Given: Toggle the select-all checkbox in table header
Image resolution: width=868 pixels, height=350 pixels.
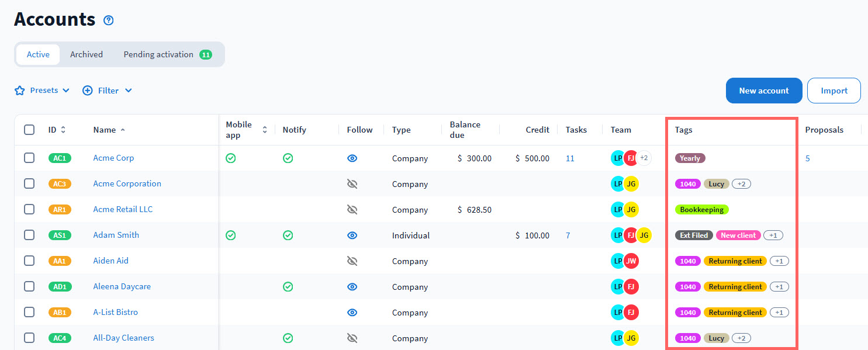Looking at the screenshot, I should pyautogui.click(x=29, y=130).
